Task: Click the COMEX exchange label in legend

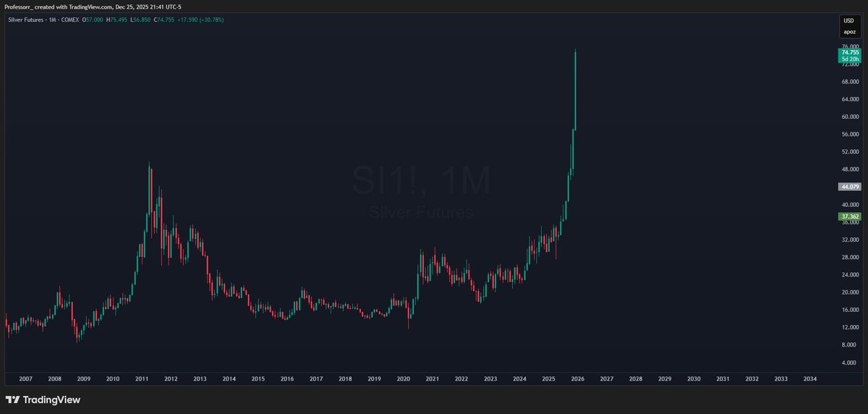Action: point(70,20)
